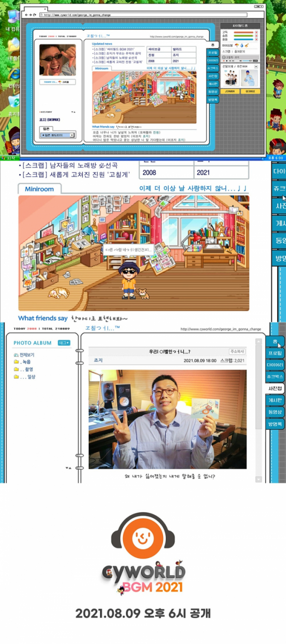Click the speaker volume icon in the BGM player
286x644 pixels.
(241, 61)
